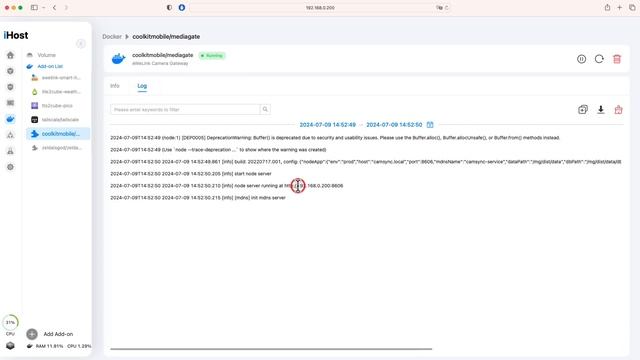Pause the mediagate container

(581, 59)
